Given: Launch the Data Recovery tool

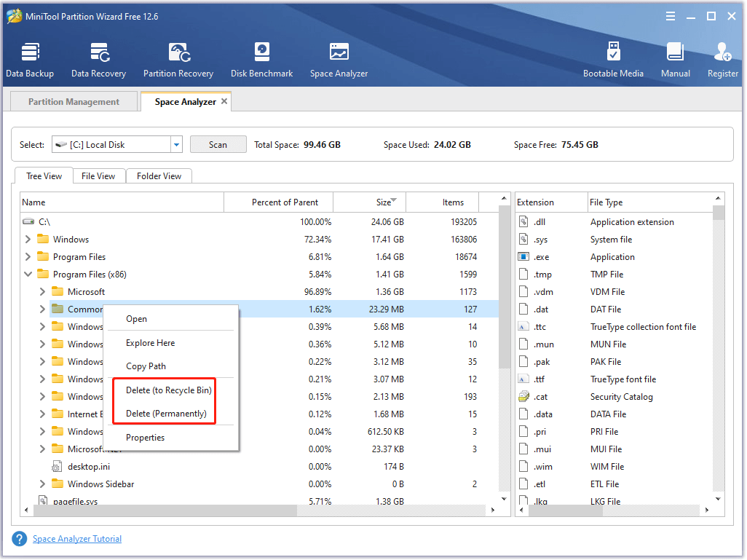Looking at the screenshot, I should (98, 60).
